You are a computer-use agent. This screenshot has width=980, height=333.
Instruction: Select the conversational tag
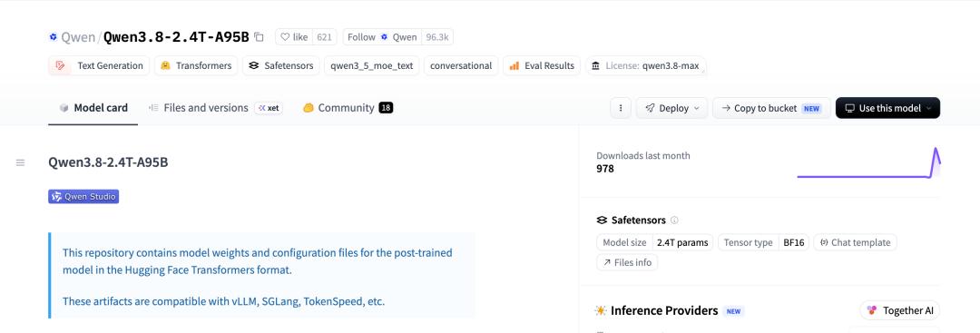click(x=461, y=65)
